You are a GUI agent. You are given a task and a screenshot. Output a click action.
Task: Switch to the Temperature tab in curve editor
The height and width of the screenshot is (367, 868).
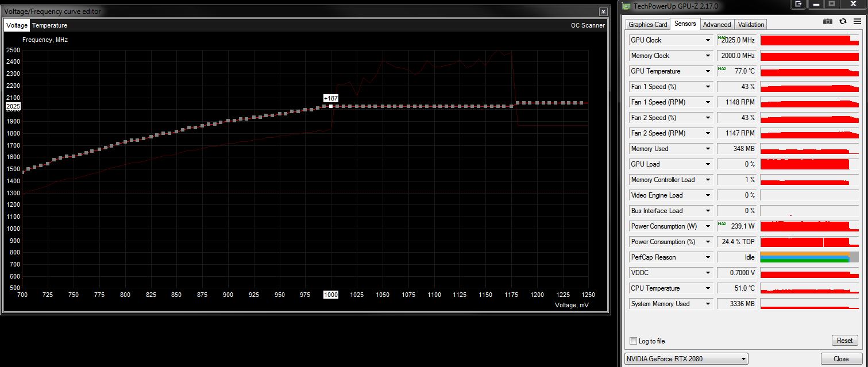point(49,25)
